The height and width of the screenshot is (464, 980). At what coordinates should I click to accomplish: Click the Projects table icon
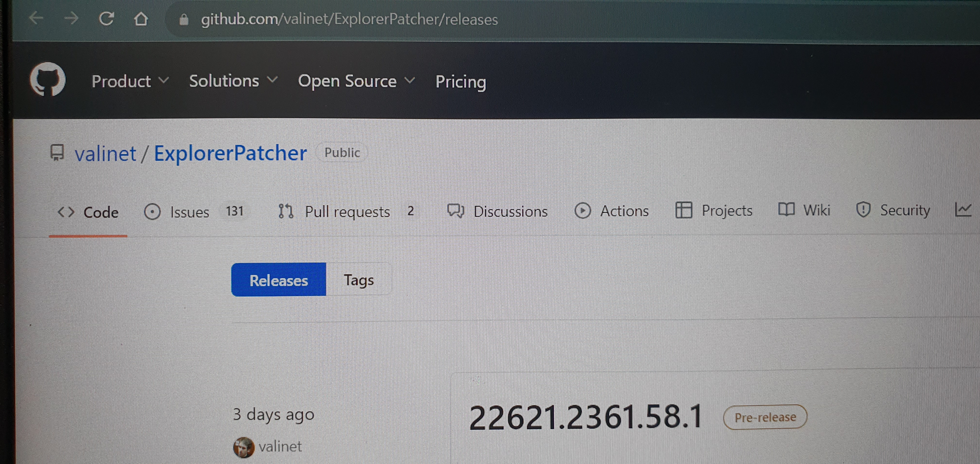pos(684,210)
